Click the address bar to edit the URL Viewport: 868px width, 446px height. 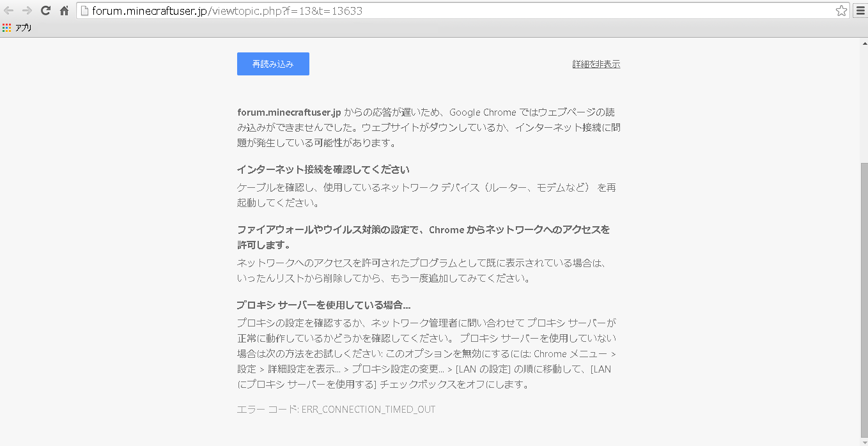tap(384, 10)
